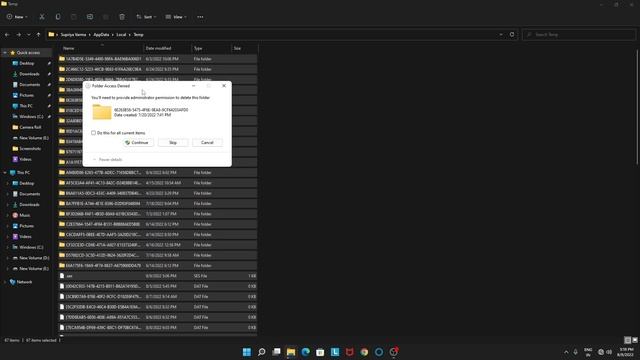Unpin Downloads via its pin icon
Image resolution: width=640 pixels, height=360 pixels.
point(49,74)
